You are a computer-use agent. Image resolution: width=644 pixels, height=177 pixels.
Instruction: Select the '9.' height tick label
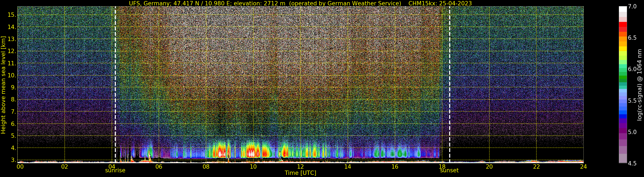13,87
